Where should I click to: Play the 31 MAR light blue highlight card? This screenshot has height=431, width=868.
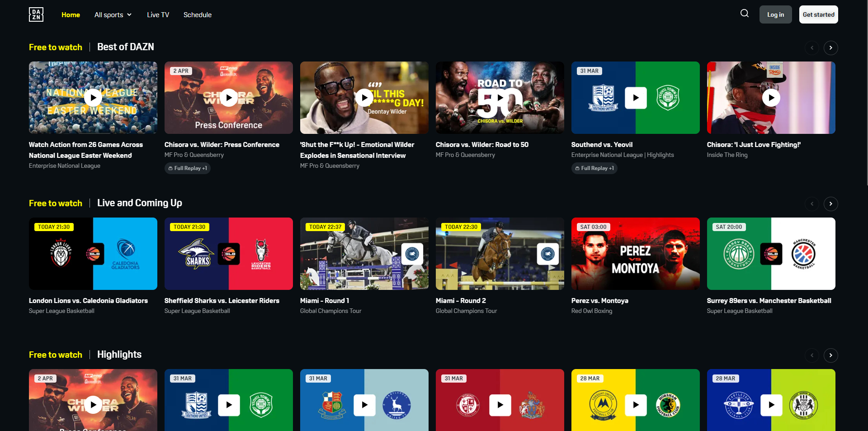pos(364,405)
